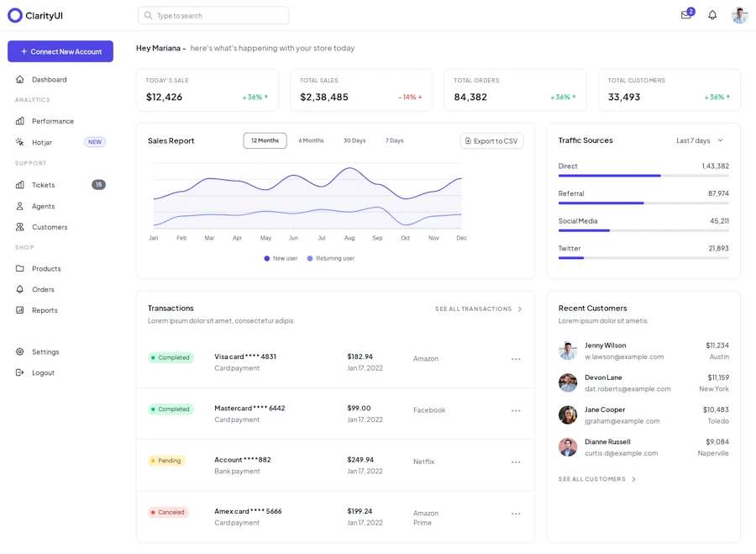The height and width of the screenshot is (554, 756).
Task: Open options menu for Visa card transaction
Action: (x=516, y=359)
